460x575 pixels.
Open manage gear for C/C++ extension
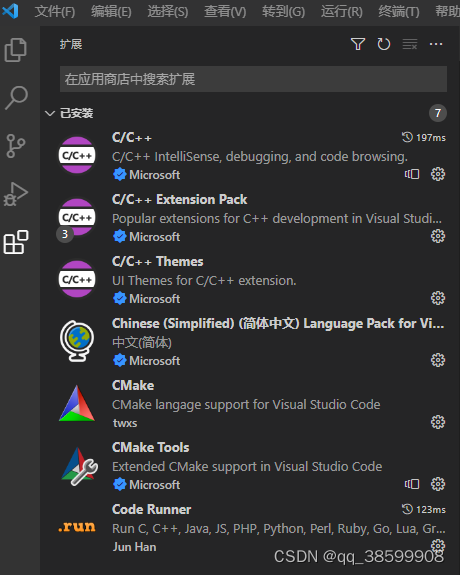click(x=438, y=174)
